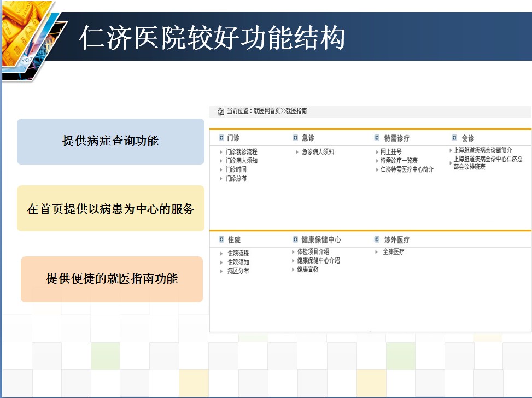The image size is (532, 398).
Task: Click the square icon beside 门诊 heading
Action: coord(221,138)
